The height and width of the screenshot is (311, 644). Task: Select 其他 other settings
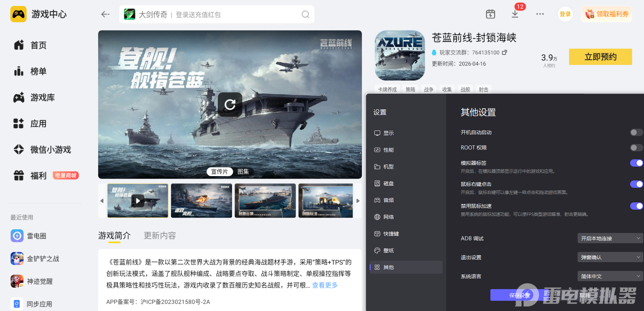coord(406,267)
